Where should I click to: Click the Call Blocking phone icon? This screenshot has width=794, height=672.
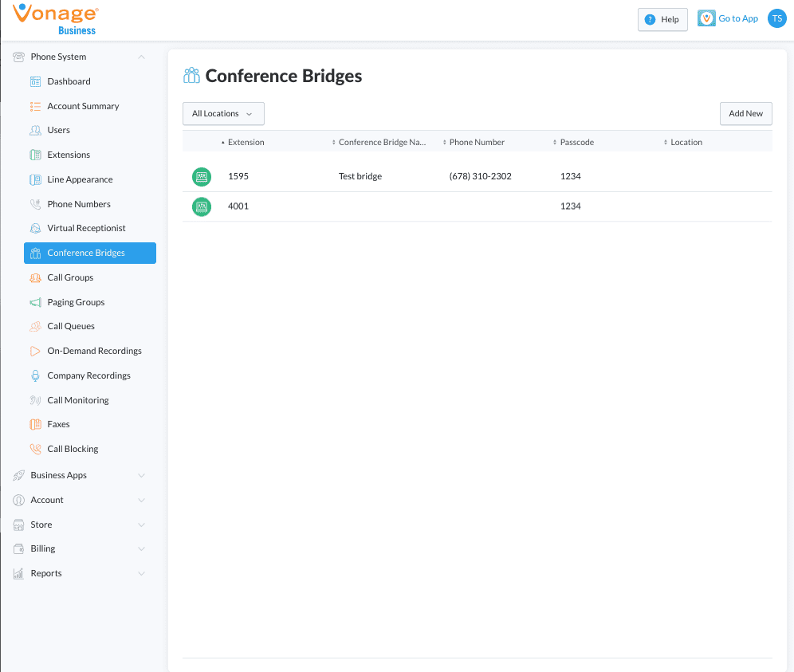point(35,450)
